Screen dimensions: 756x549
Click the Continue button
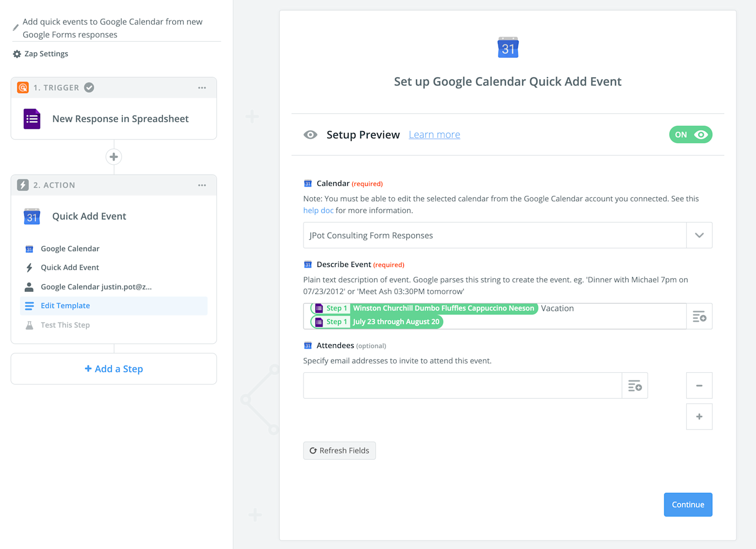click(688, 505)
